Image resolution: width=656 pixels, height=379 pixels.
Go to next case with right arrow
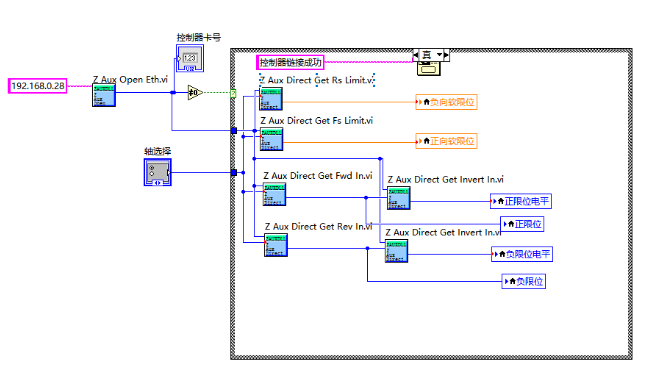coord(446,55)
